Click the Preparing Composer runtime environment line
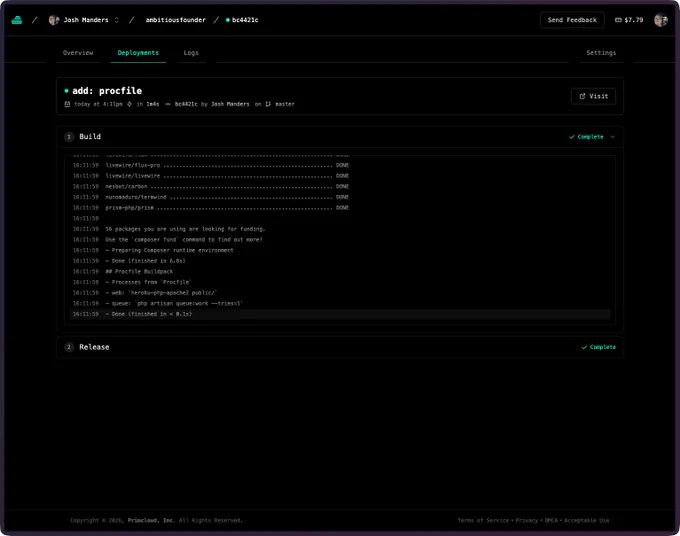The width and height of the screenshot is (680, 536). pos(340,250)
